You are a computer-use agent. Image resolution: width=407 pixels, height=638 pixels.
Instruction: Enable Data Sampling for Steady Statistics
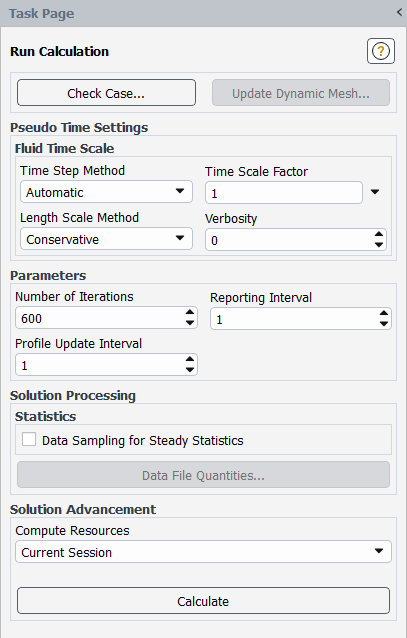pyautogui.click(x=29, y=439)
